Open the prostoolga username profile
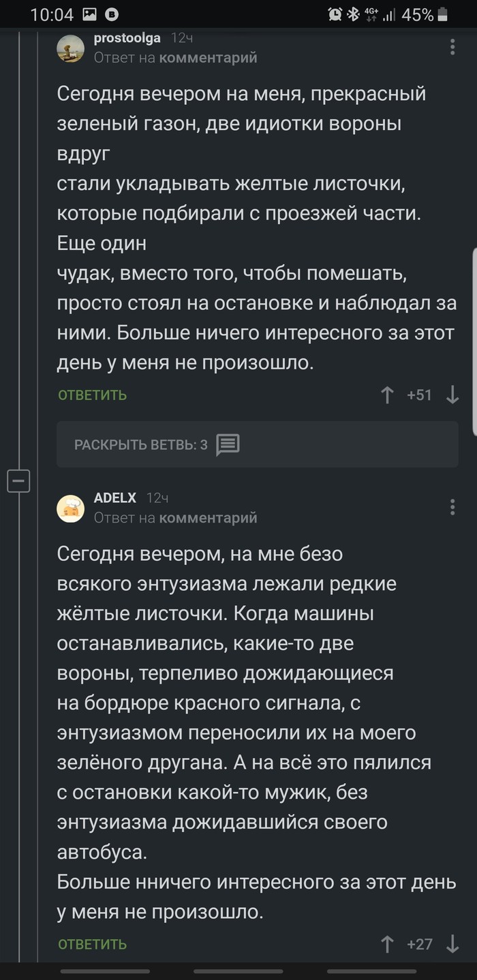 pyautogui.click(x=127, y=38)
